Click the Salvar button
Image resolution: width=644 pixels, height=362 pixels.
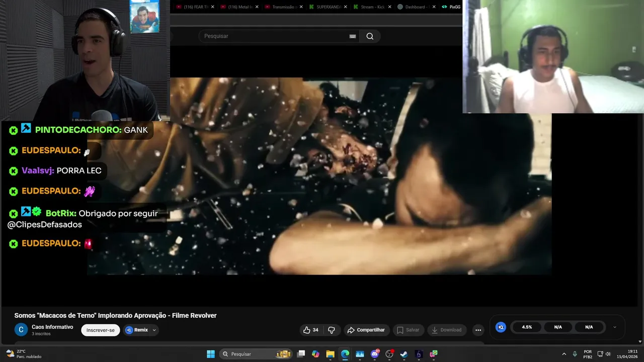click(x=408, y=330)
